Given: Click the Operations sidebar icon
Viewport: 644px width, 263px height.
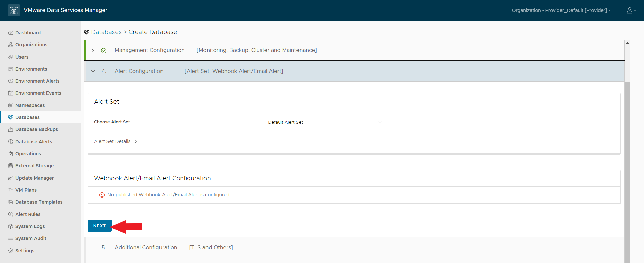Looking at the screenshot, I should 11,154.
